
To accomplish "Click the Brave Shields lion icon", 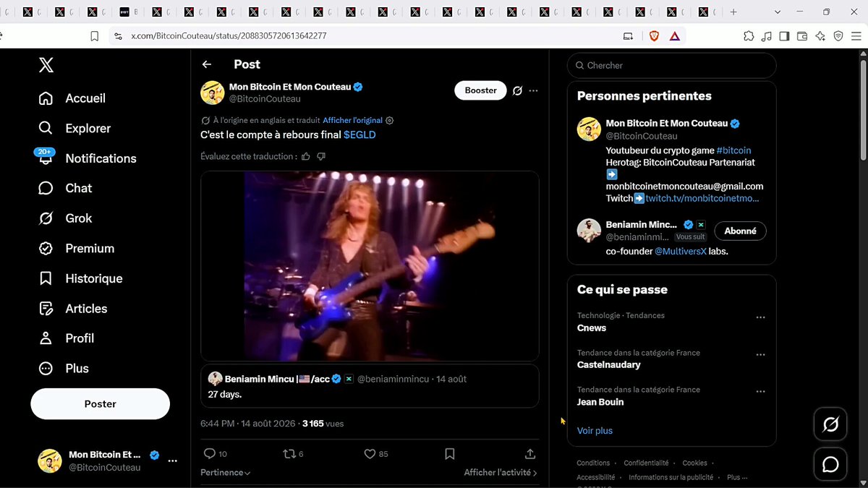I will pyautogui.click(x=654, y=35).
